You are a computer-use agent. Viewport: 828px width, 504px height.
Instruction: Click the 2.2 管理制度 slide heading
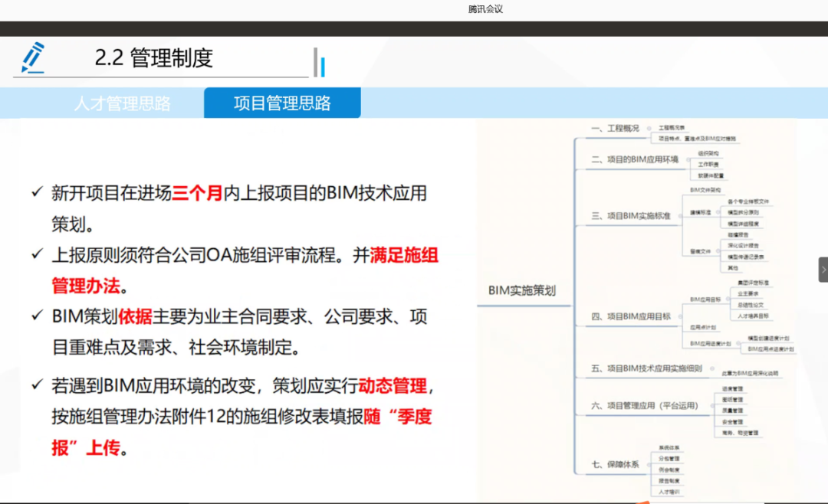154,58
